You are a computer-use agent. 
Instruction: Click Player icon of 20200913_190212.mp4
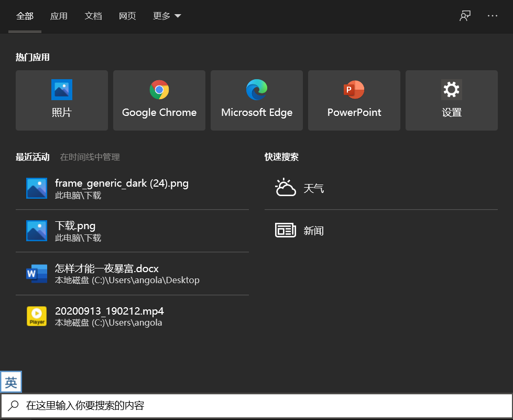37,316
